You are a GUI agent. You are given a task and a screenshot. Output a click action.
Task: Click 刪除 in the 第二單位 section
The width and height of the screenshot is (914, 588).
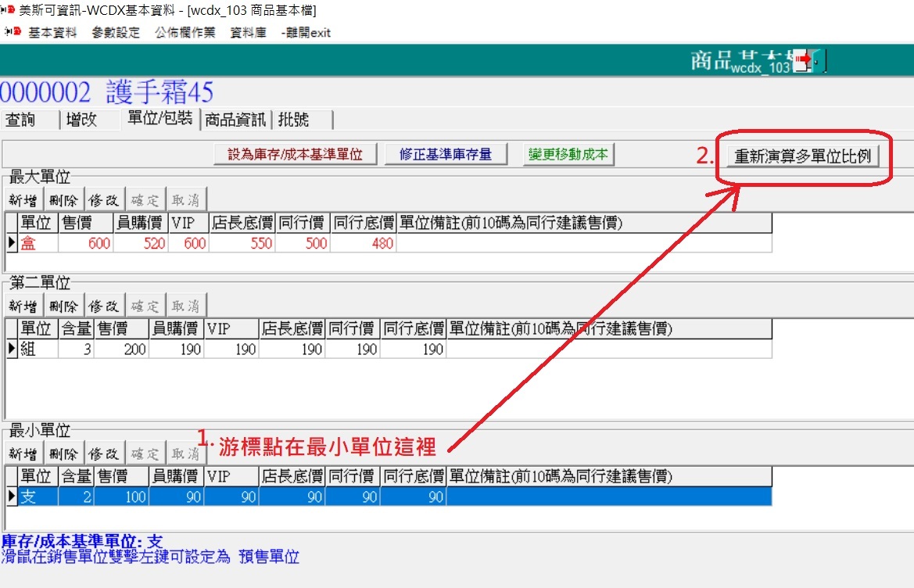(x=63, y=306)
